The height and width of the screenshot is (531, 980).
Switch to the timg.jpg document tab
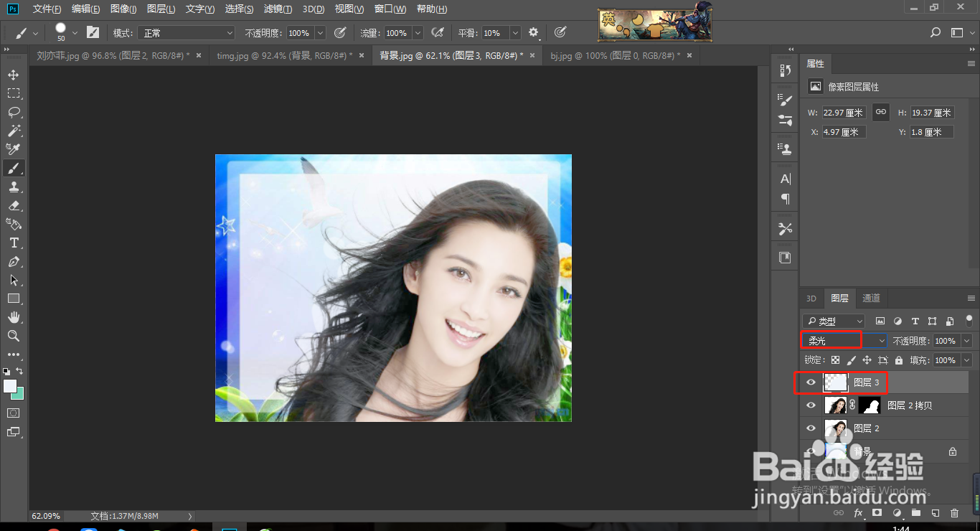tap(284, 55)
